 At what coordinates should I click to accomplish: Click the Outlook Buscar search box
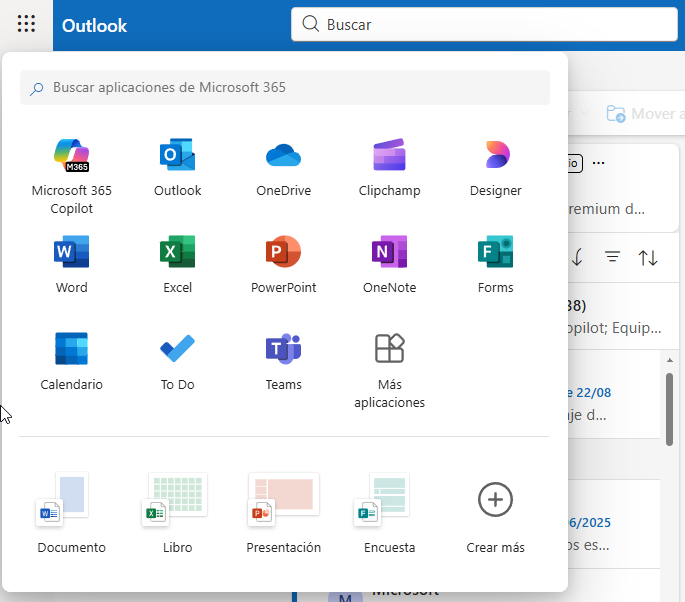[484, 24]
